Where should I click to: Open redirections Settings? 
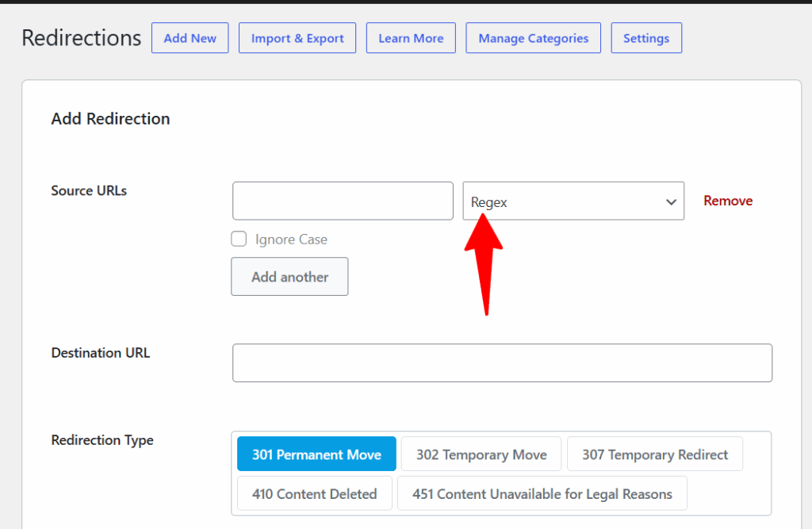point(646,38)
